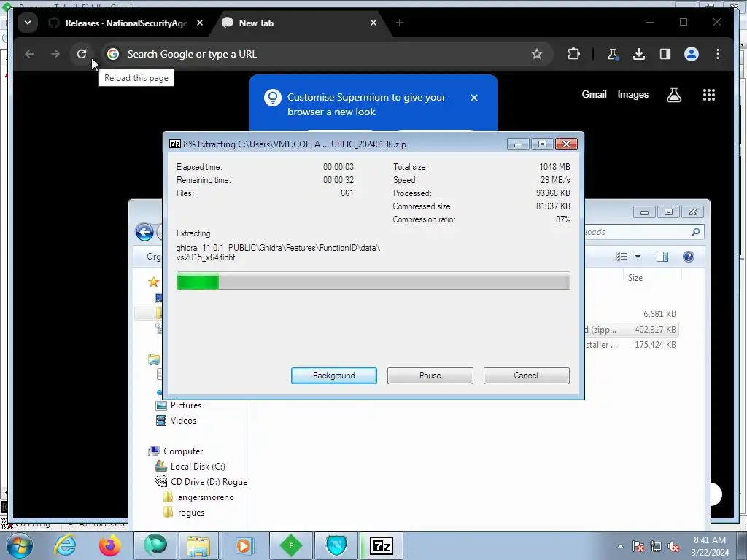Open the muted volume tray icon

click(x=673, y=546)
